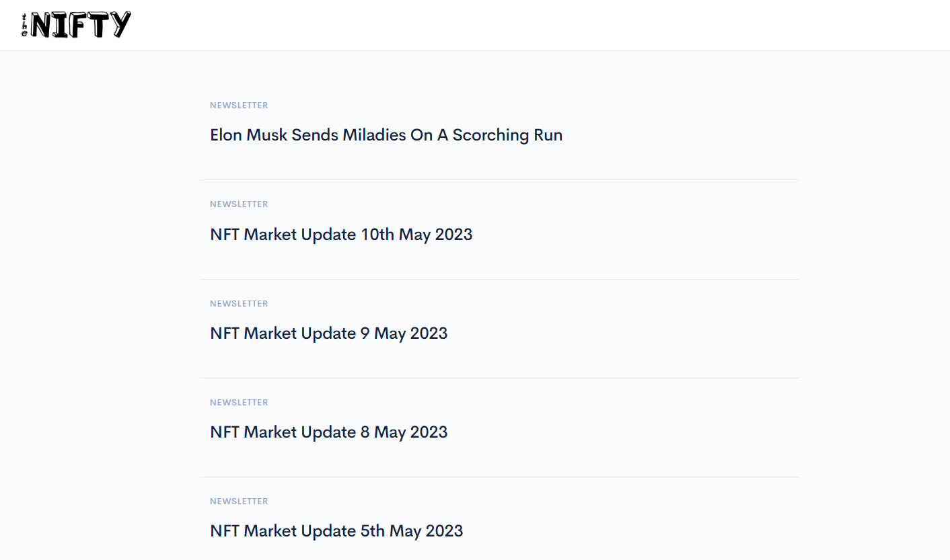Open NFT Market Update 9 May 2023
The height and width of the screenshot is (560, 950).
pyautogui.click(x=329, y=333)
